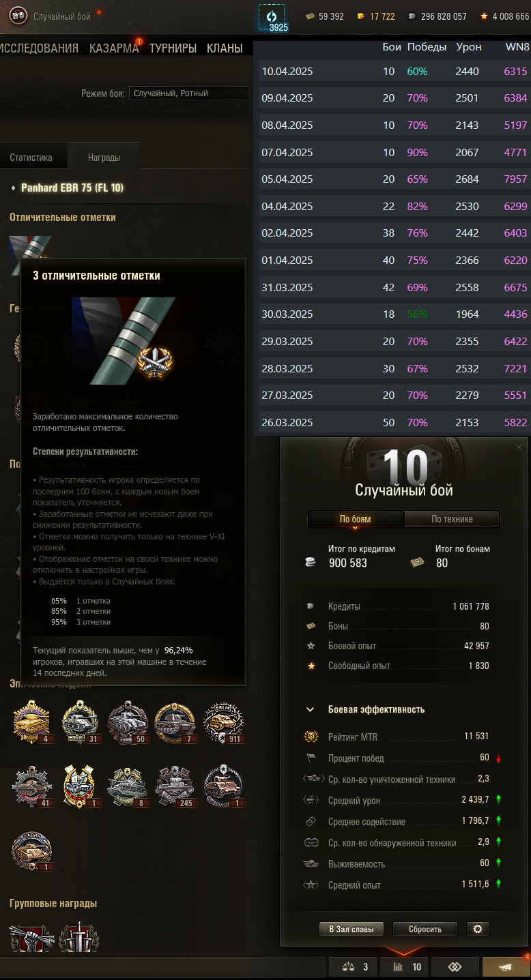Click the interlocked diamonds icon

(x=455, y=966)
